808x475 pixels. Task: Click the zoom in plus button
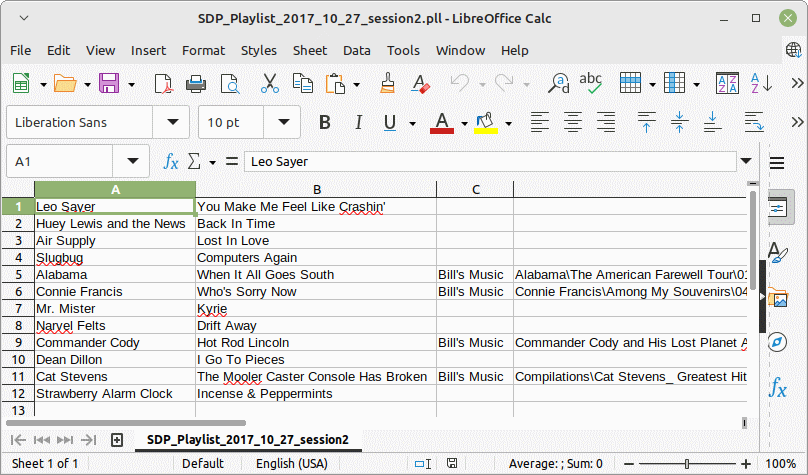(x=746, y=464)
